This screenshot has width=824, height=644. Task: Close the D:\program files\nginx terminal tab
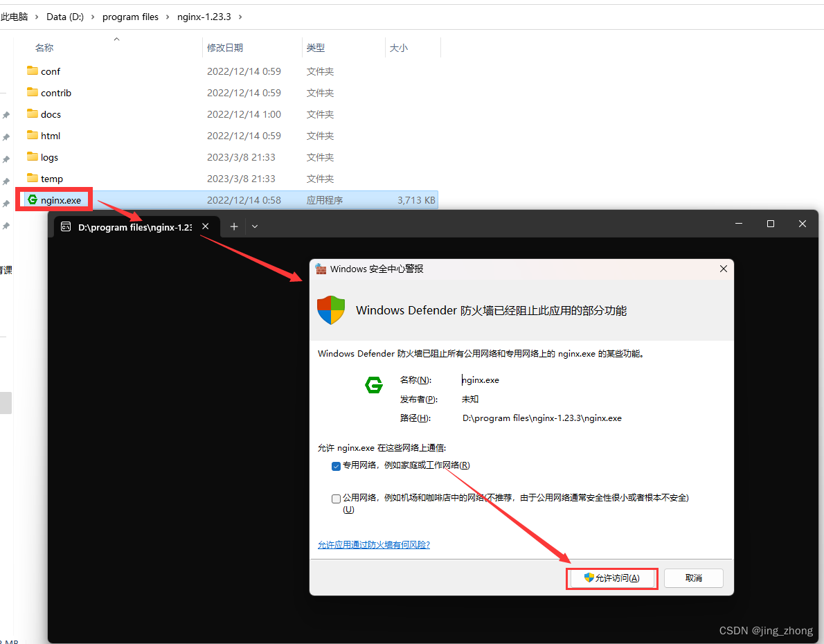pos(206,226)
